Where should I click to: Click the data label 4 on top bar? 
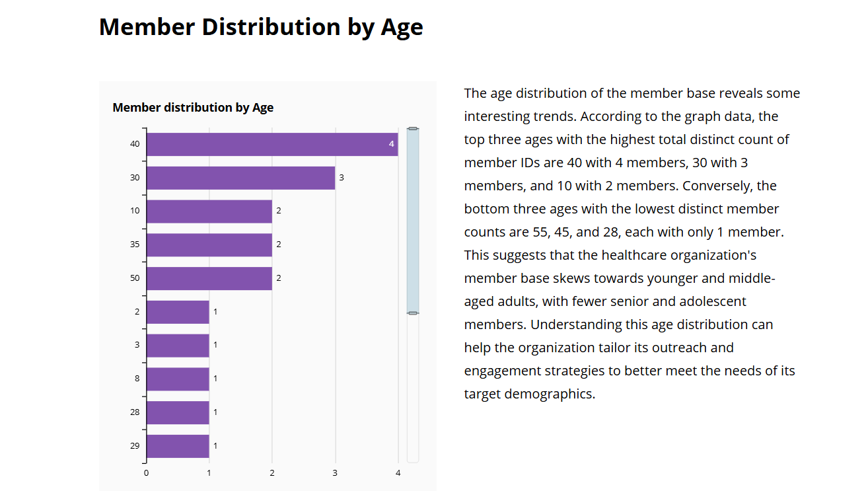tap(390, 143)
